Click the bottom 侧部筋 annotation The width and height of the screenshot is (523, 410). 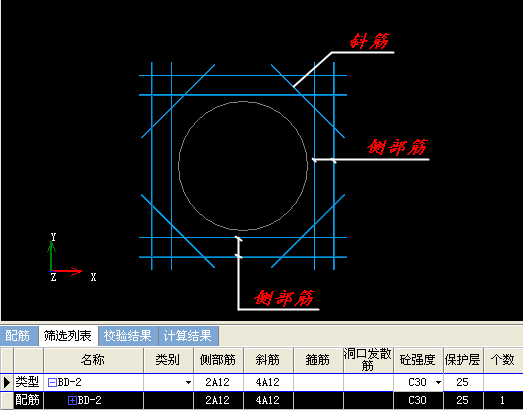285,298
